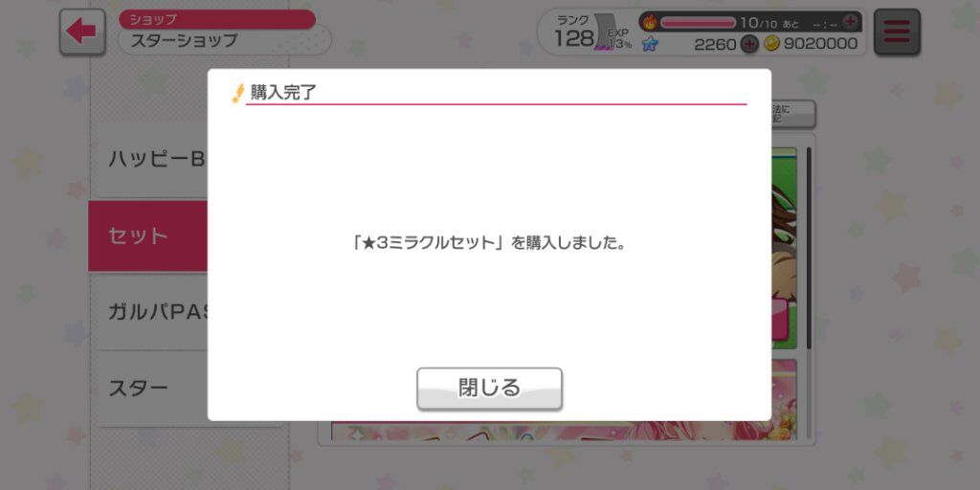Tap the rank 128 EXP indicator
The image size is (980, 490).
point(591,33)
